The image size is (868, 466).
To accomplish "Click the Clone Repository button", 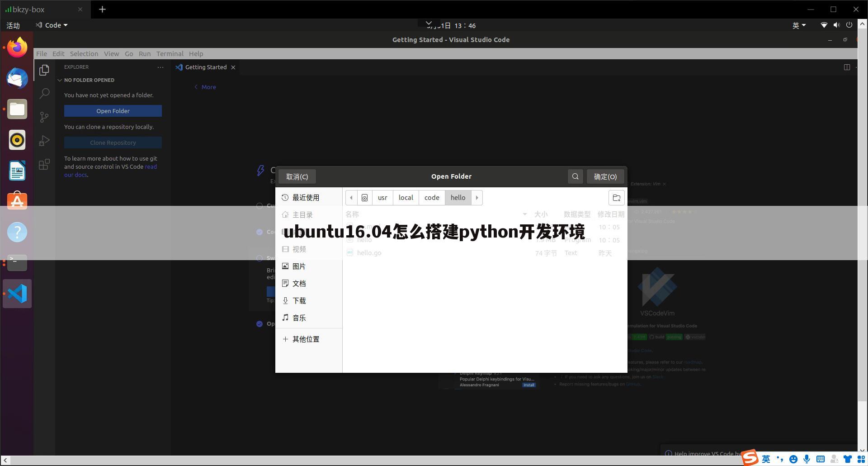I will click(113, 143).
